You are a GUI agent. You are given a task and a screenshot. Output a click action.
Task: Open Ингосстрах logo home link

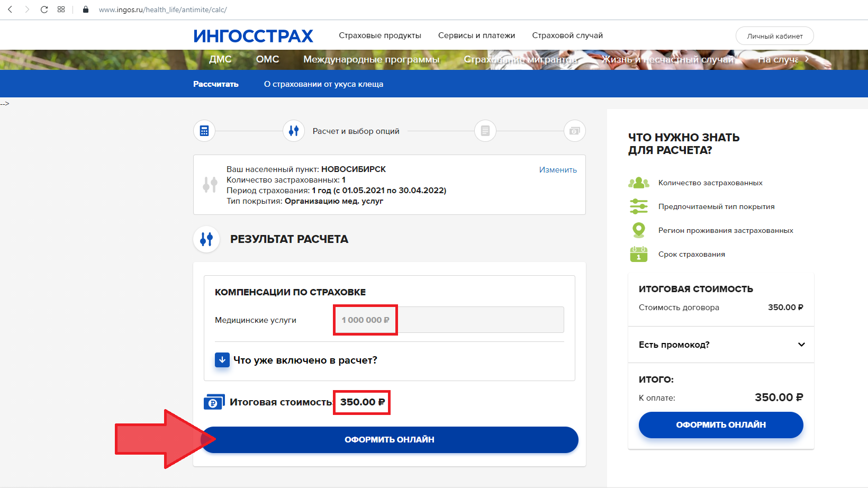pos(253,35)
